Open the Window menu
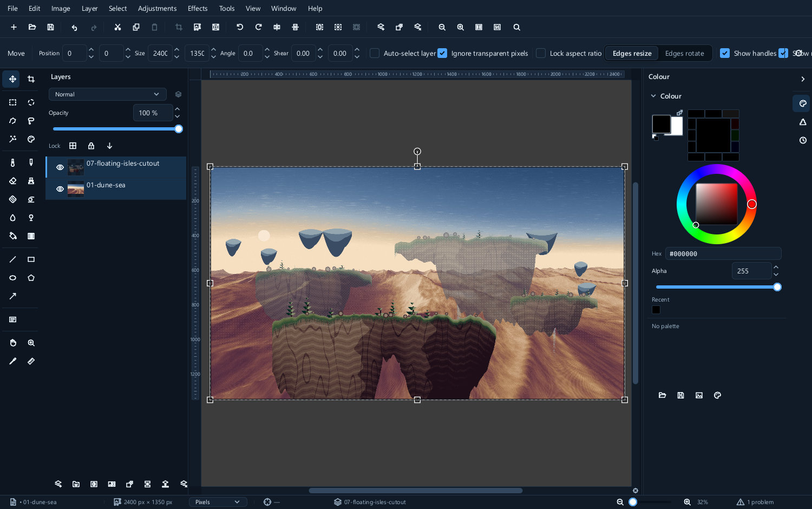Image resolution: width=812 pixels, height=509 pixels. click(284, 8)
